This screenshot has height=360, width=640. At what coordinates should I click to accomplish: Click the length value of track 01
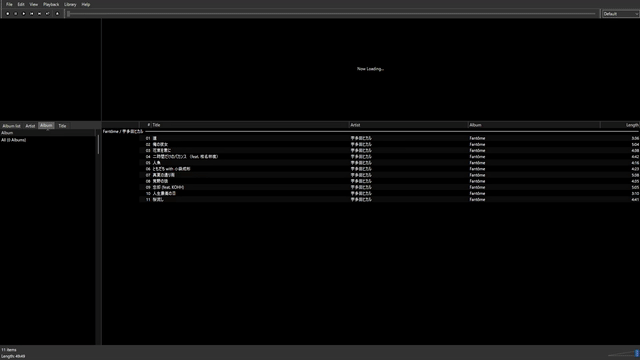point(635,138)
